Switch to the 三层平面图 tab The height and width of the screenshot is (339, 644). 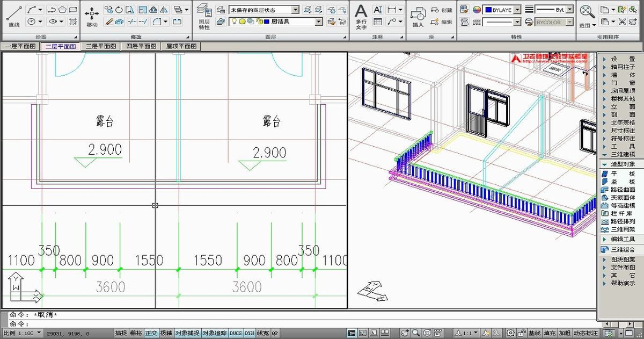(x=100, y=46)
